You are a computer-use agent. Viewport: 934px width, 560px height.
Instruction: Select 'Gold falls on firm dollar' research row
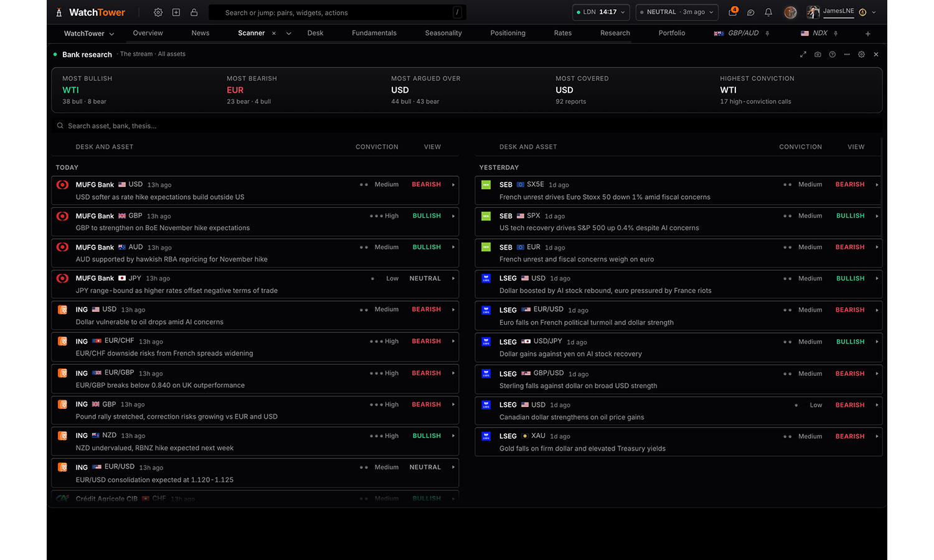(x=679, y=442)
